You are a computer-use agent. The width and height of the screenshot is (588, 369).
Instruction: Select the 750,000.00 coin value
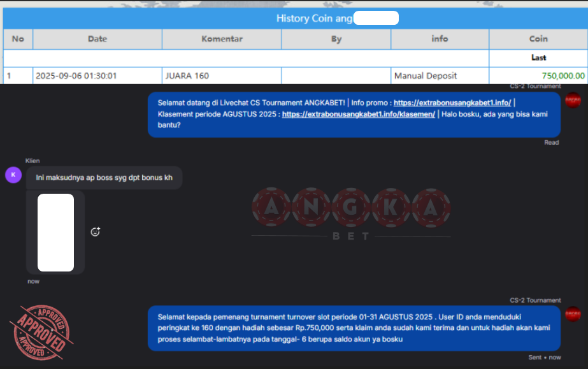click(x=563, y=76)
